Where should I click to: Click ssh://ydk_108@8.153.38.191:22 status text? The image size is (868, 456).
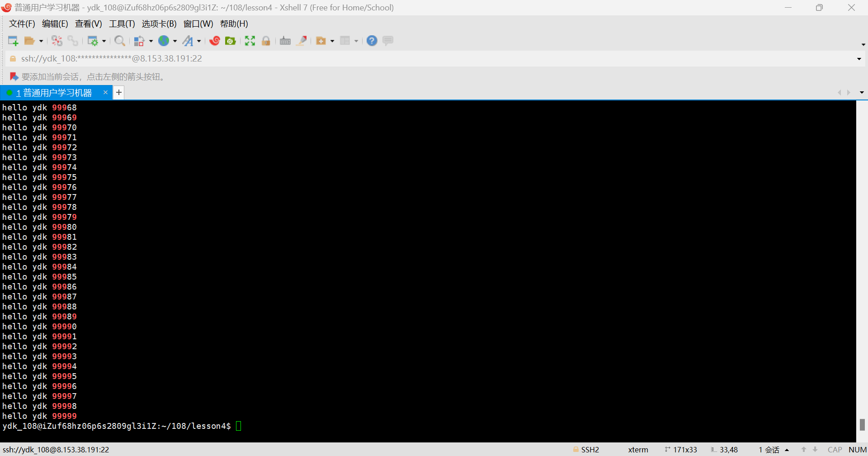56,450
